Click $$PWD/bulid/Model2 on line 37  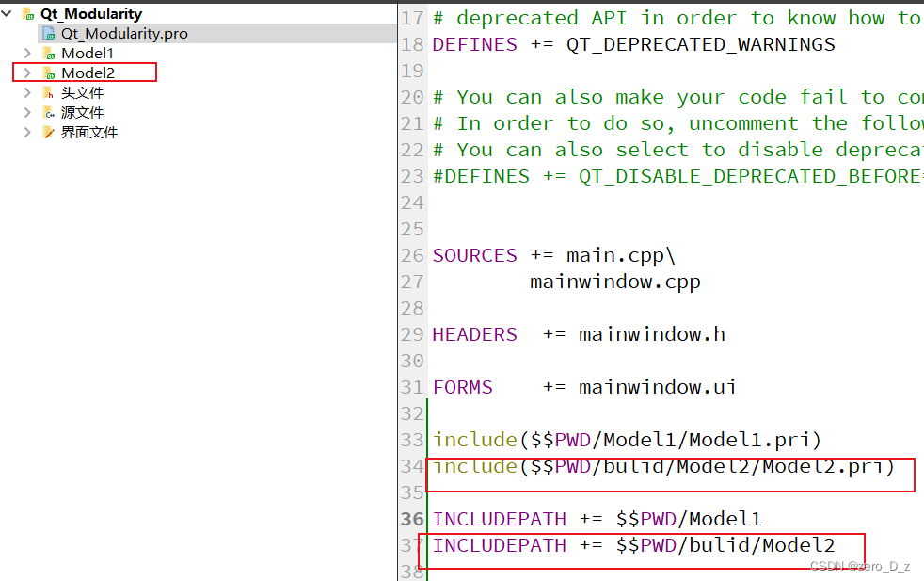point(725,545)
